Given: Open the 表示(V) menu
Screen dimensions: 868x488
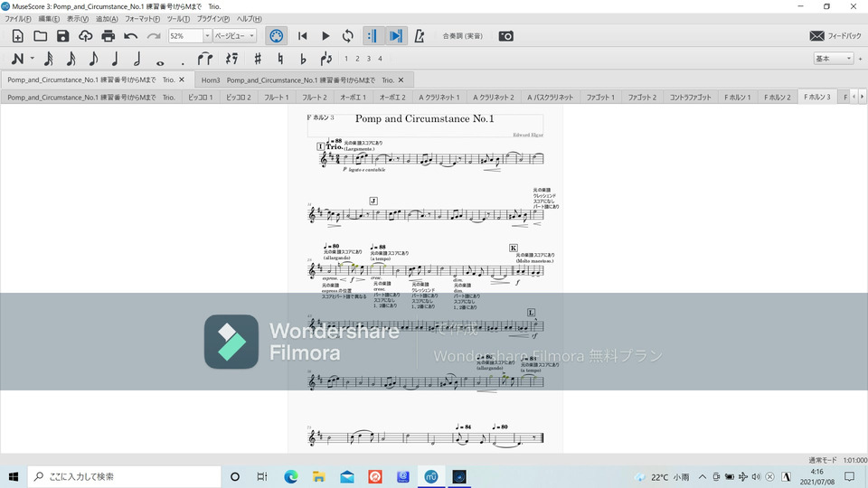Looking at the screenshot, I should 78,19.
